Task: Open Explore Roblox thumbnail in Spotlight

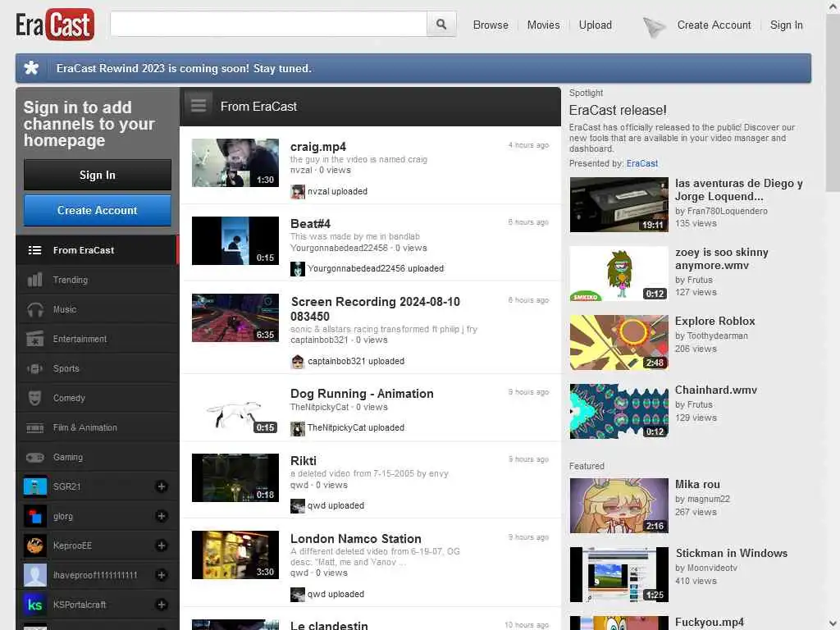Action: click(619, 342)
